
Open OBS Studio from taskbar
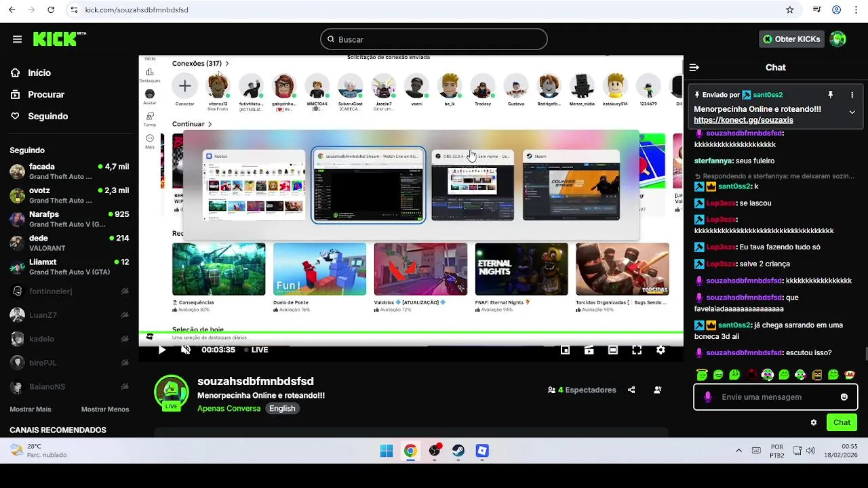(x=435, y=451)
